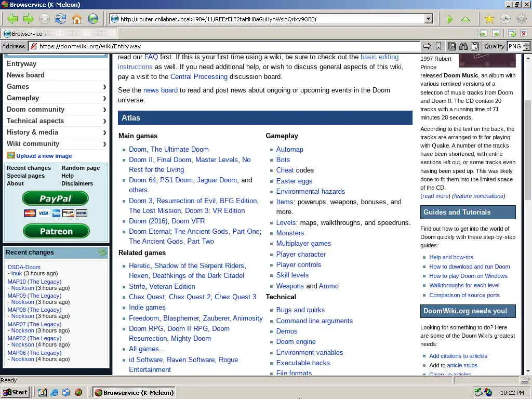Click the Upload a new image icon
The height and width of the screenshot is (399, 532).
pos(11,155)
